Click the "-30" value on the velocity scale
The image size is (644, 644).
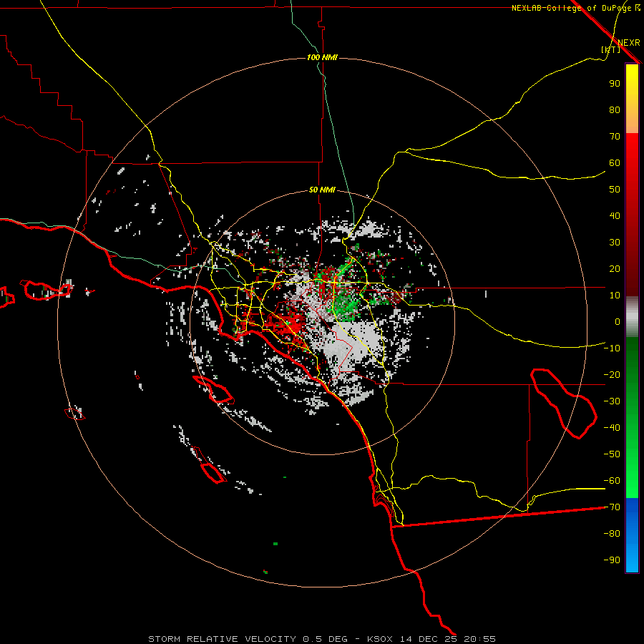pos(612,401)
